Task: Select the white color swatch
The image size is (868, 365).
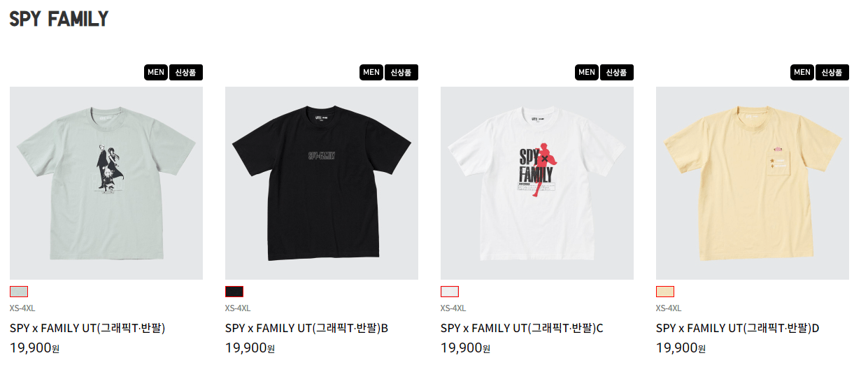Action: (x=450, y=292)
